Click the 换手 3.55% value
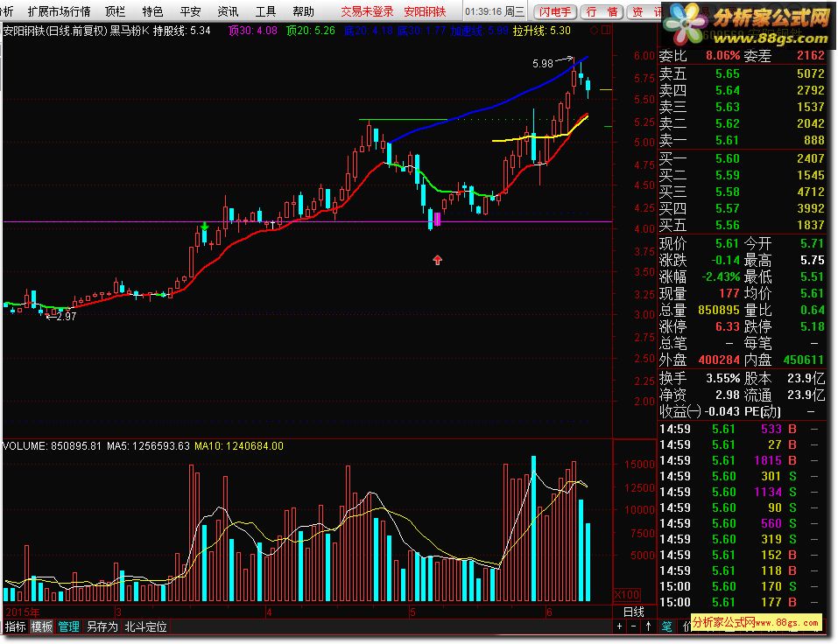Viewport: 838px width, 644px height. pyautogui.click(x=723, y=379)
